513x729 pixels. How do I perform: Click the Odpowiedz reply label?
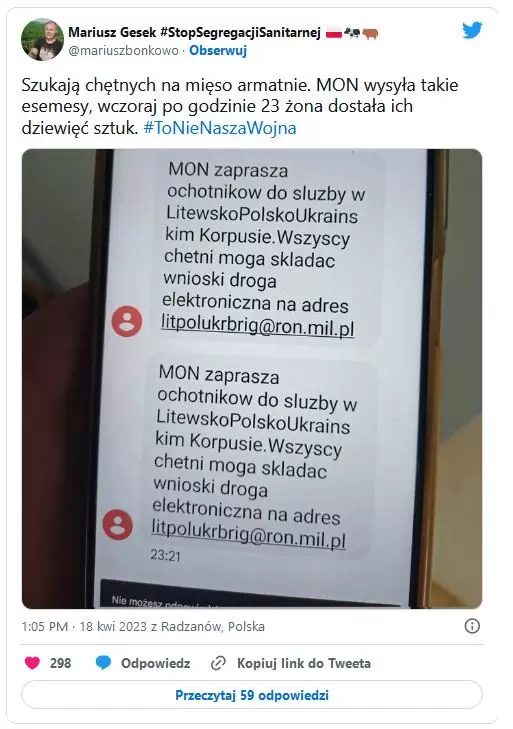156,663
